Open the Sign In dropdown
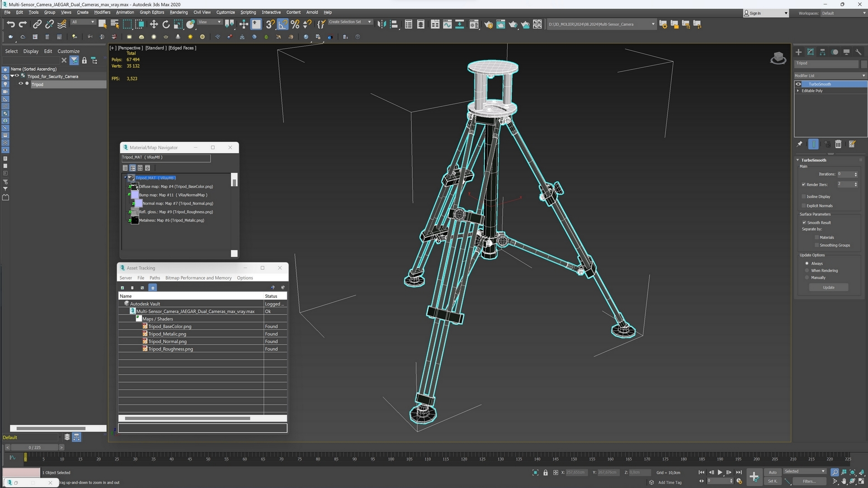Viewport: 868px width, 488px height. (x=766, y=13)
